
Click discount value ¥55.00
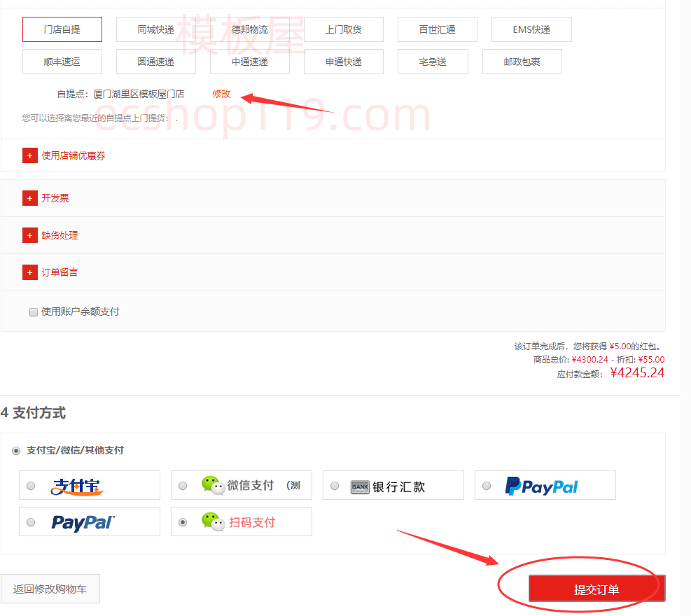[x=651, y=360]
